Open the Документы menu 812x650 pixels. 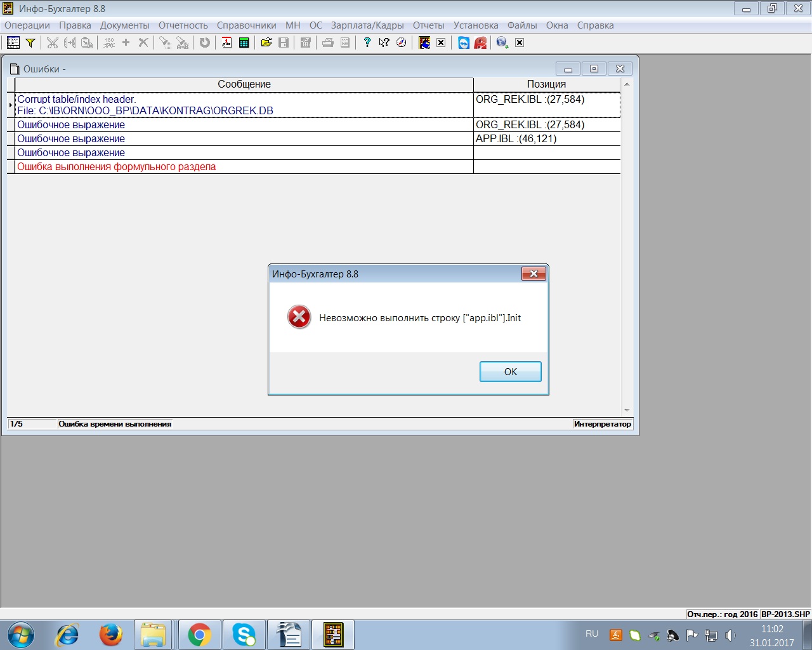125,25
